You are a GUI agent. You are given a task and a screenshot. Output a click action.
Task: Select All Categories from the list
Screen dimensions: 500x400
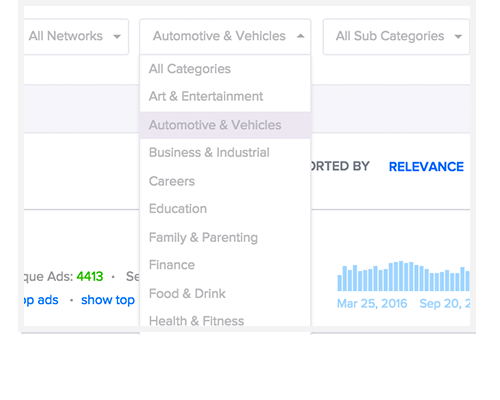[x=225, y=69]
